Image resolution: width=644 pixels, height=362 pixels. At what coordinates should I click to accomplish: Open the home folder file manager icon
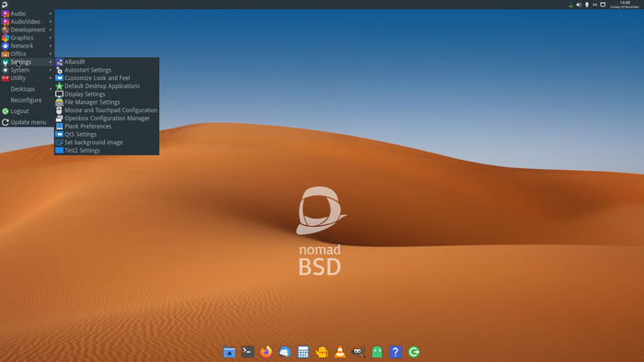tap(229, 352)
